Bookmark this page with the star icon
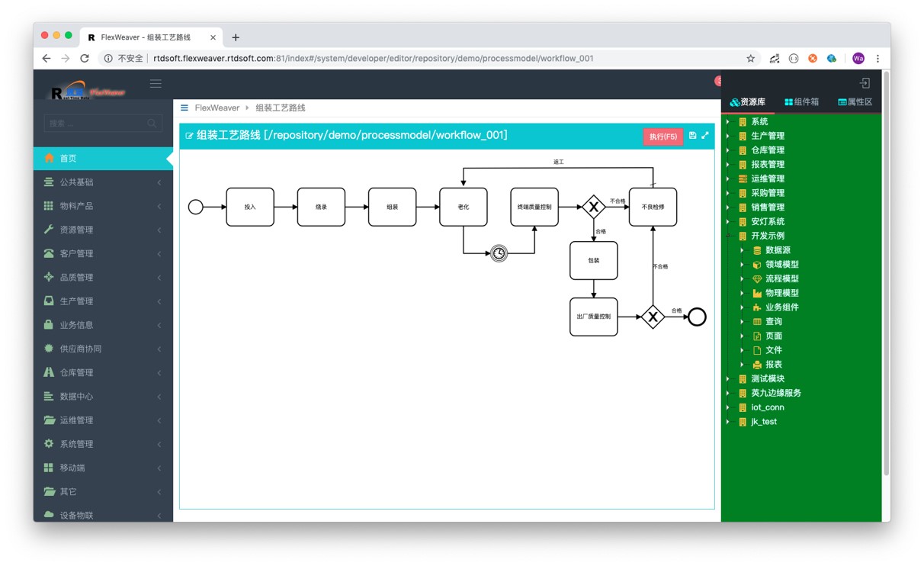Screen dimensions: 924x566 point(750,59)
